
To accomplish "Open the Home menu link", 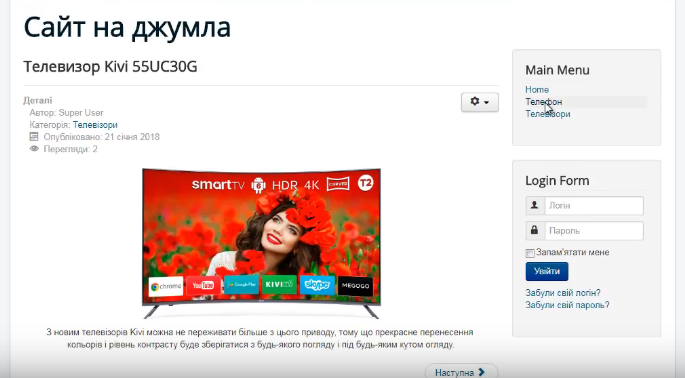I will [537, 90].
